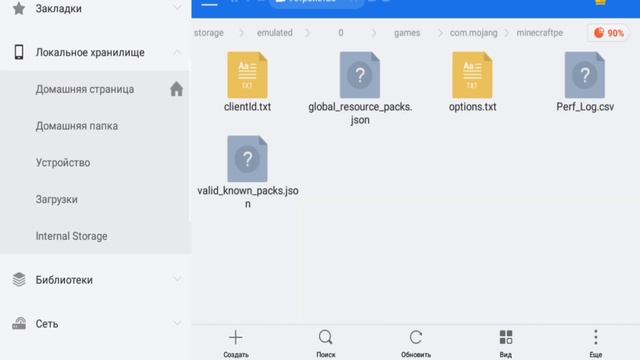Viewport: 640px width, 360px height.
Task: Open the options.txt file icon
Action: coord(472,75)
